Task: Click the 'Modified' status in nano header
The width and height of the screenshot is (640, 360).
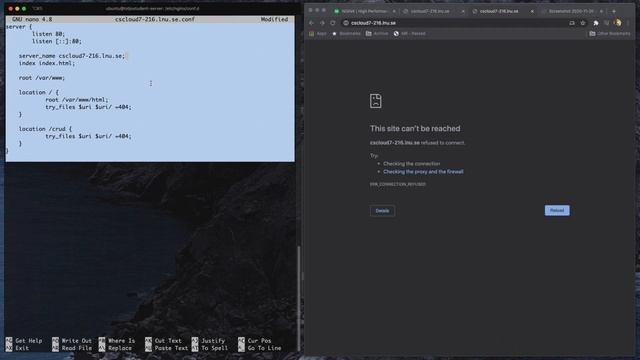Action: click(274, 19)
